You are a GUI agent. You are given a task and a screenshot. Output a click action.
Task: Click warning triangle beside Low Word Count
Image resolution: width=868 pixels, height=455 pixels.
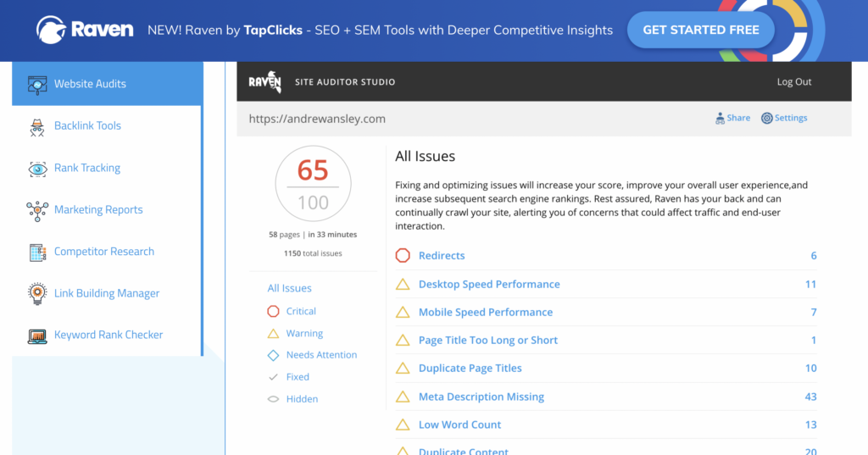(x=403, y=425)
